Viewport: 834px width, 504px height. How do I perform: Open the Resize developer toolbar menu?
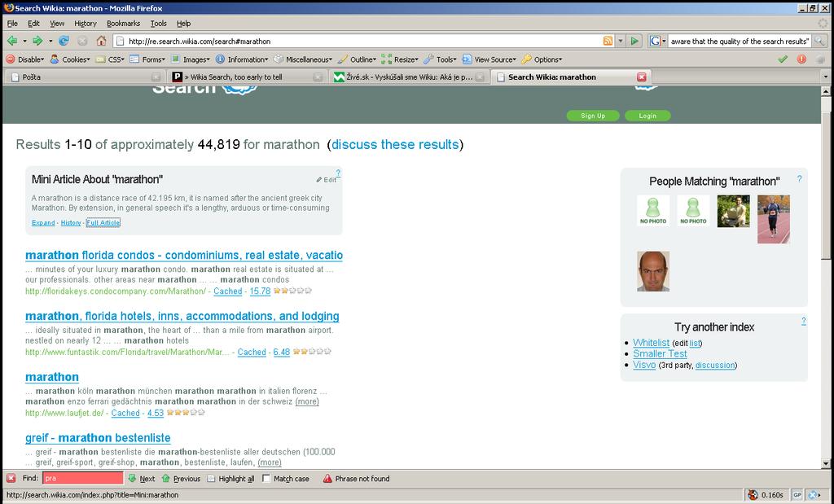(x=400, y=59)
